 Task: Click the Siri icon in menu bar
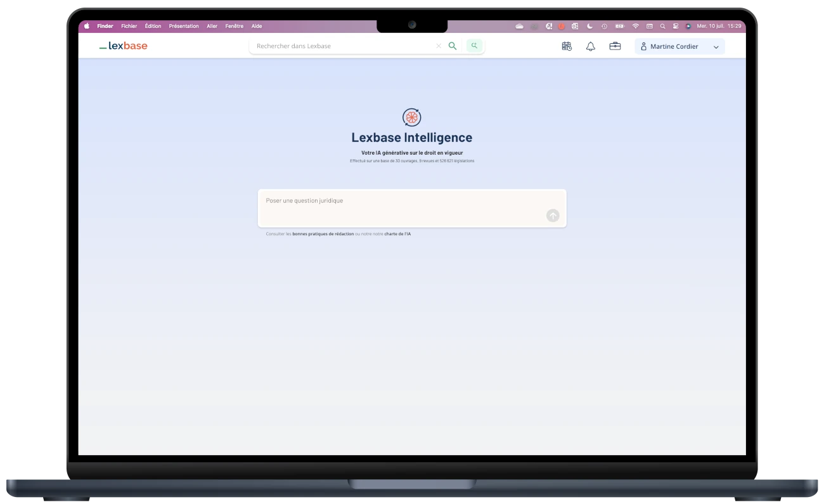tap(688, 26)
